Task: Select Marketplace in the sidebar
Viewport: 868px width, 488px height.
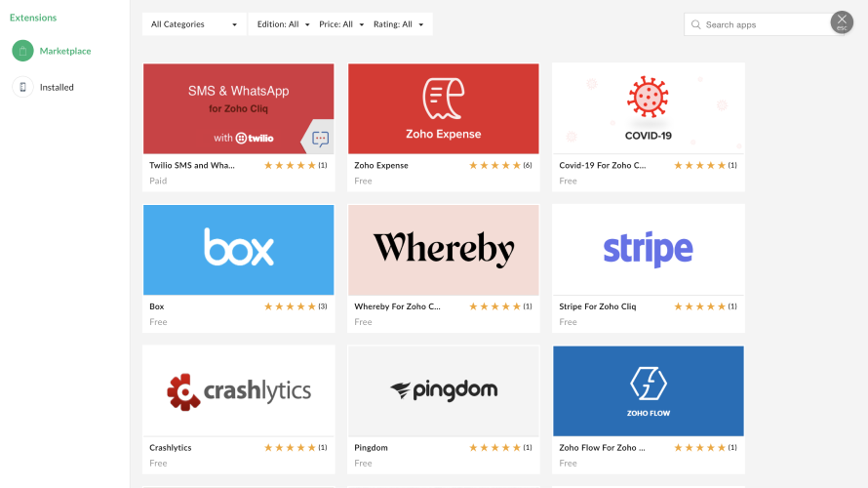Action: point(65,51)
